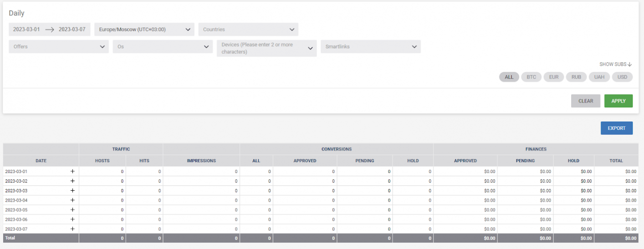Viewport: 644px width, 249px height.
Task: Open the Devices dropdown field
Action: [x=266, y=48]
